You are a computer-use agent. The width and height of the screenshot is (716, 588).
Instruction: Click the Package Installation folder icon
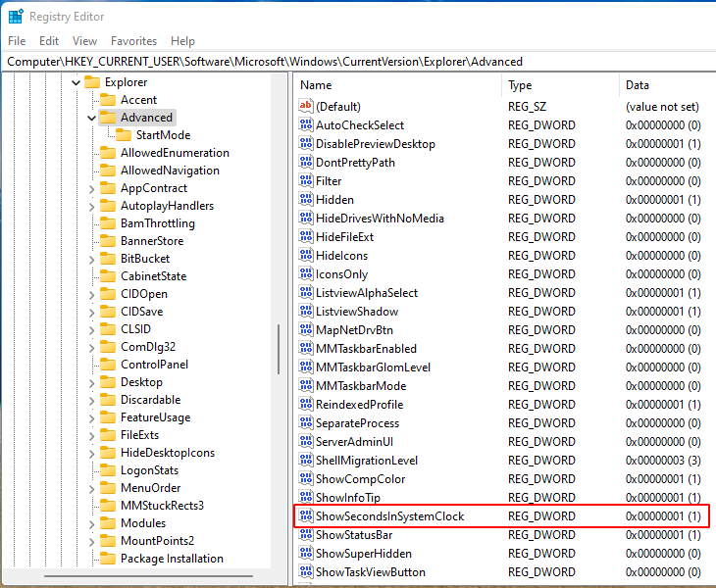(108, 559)
